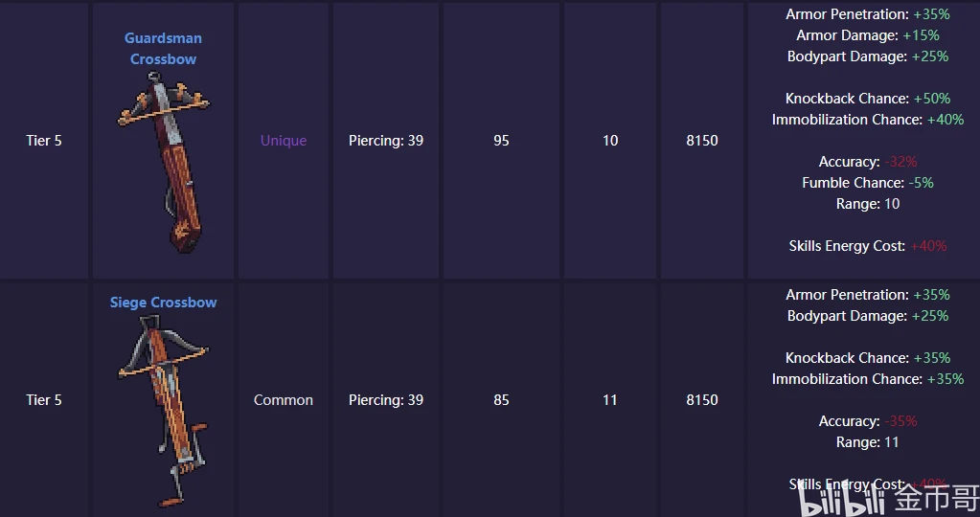Click Fumble Chance -5% stat line
This screenshot has height=517, width=980.
tap(868, 183)
